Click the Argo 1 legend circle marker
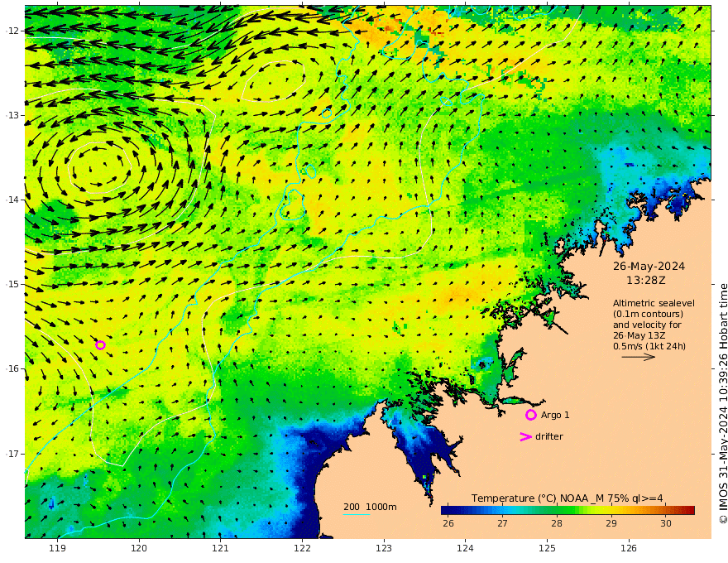 (531, 415)
